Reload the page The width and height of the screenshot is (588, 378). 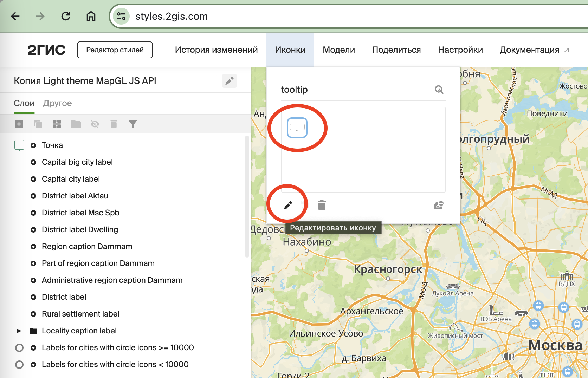pyautogui.click(x=66, y=16)
